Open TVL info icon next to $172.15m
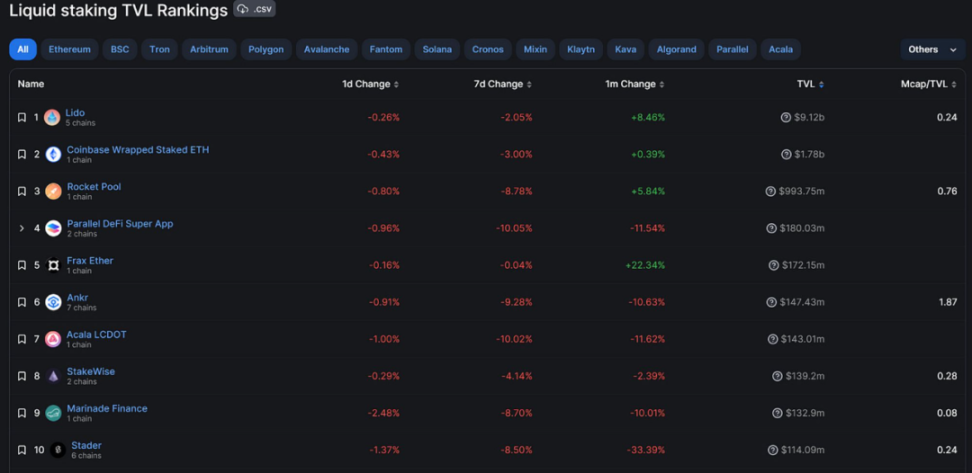This screenshot has width=972, height=473. pos(773,265)
